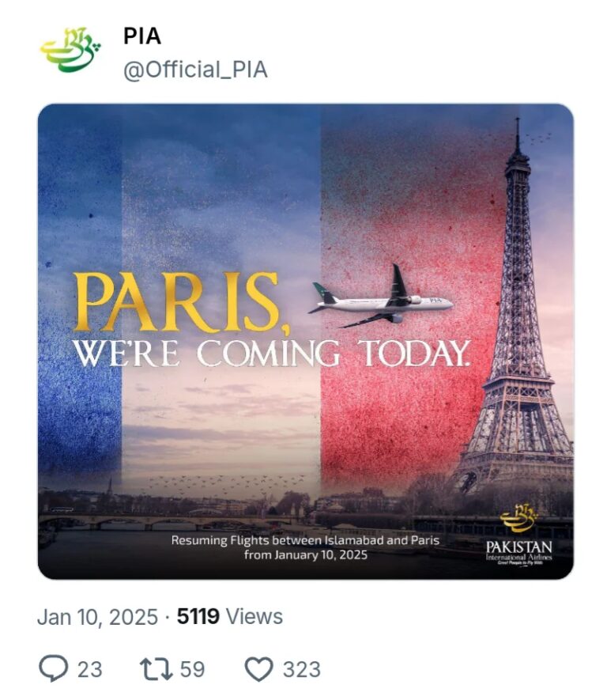Click the Pakistan International Airlines logo in image
The width and height of the screenshot is (607, 700).
pos(518,536)
